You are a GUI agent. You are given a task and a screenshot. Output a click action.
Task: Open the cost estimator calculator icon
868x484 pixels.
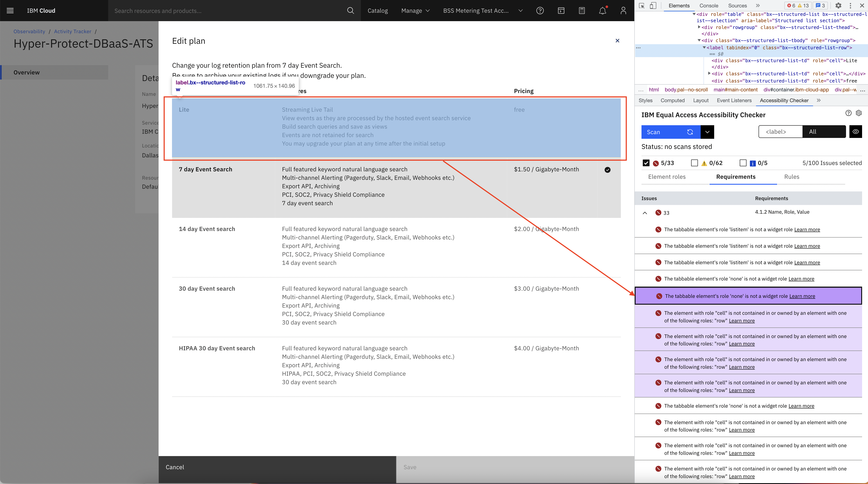pyautogui.click(x=582, y=10)
